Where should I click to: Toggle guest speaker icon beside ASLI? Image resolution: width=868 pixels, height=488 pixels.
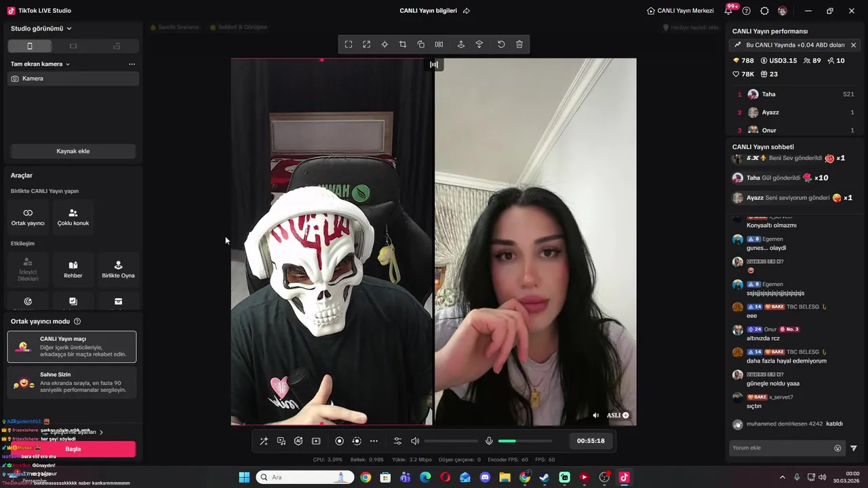tap(596, 415)
